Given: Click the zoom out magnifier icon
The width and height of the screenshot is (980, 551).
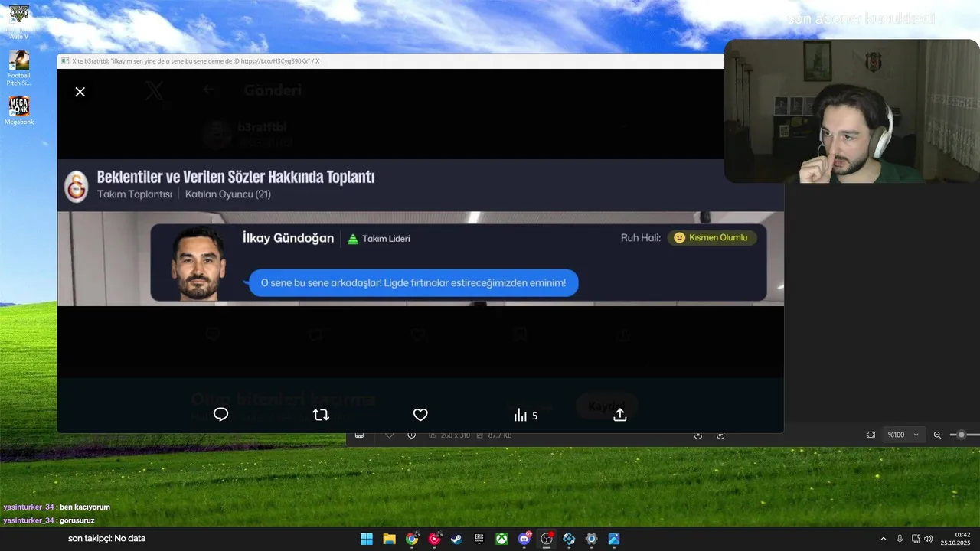Looking at the screenshot, I should pos(937,435).
